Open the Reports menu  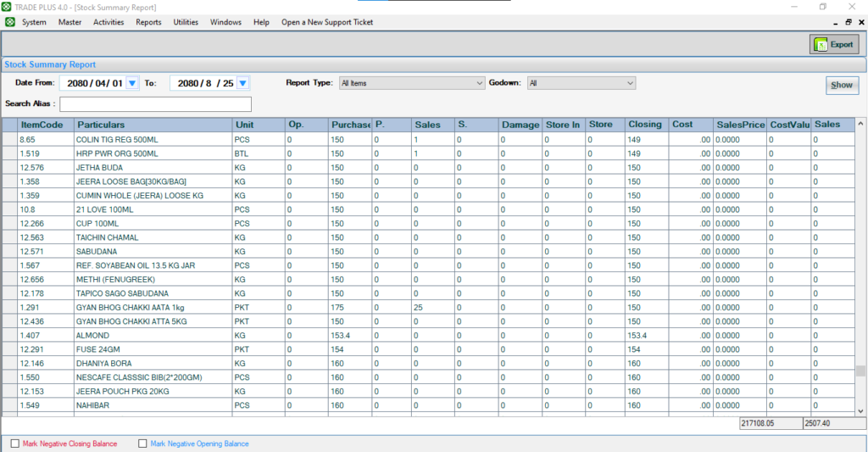pos(148,22)
